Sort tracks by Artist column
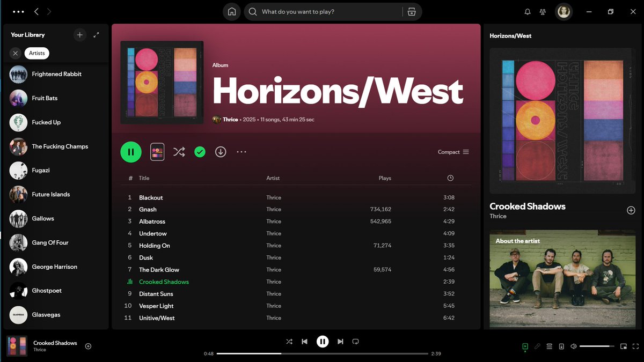Viewport: 644px width, 362px height. coord(273,178)
